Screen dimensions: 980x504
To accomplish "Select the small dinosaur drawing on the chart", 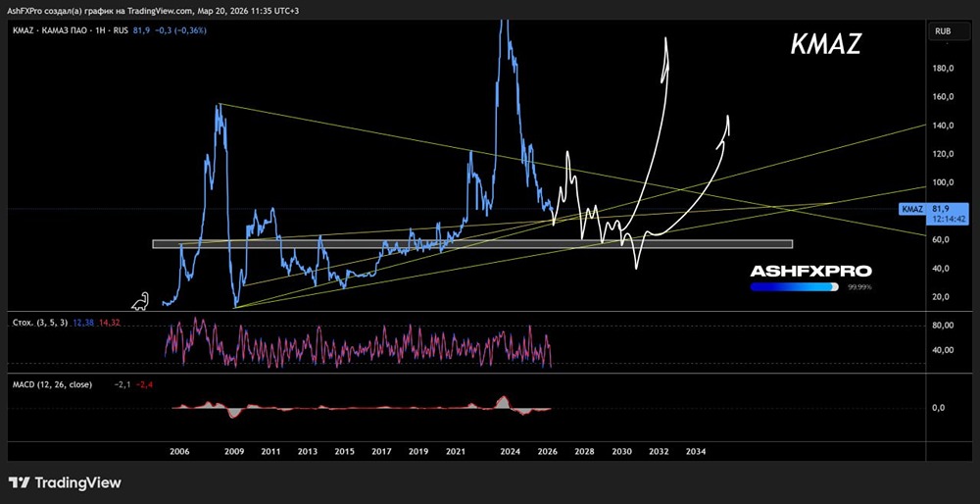I will coord(140,301).
